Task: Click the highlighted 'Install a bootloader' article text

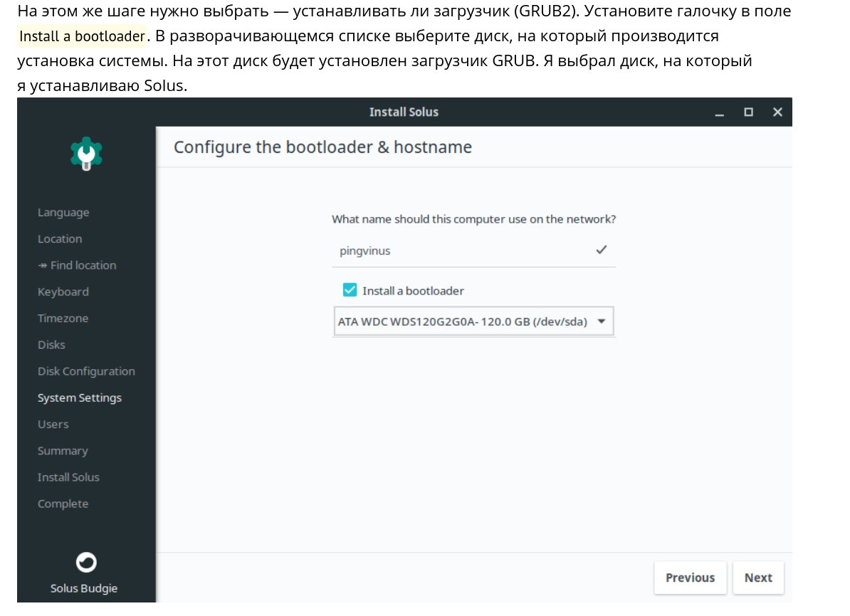Action: coord(82,36)
